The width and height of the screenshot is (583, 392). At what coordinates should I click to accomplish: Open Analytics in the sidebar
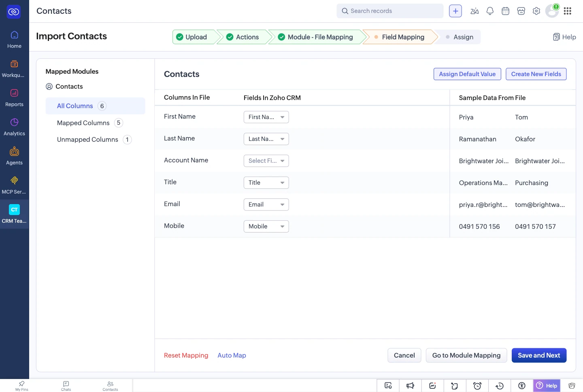coord(14,127)
